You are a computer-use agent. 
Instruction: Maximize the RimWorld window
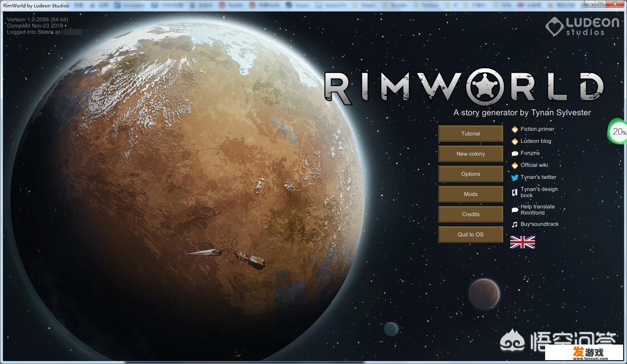tap(600, 4)
